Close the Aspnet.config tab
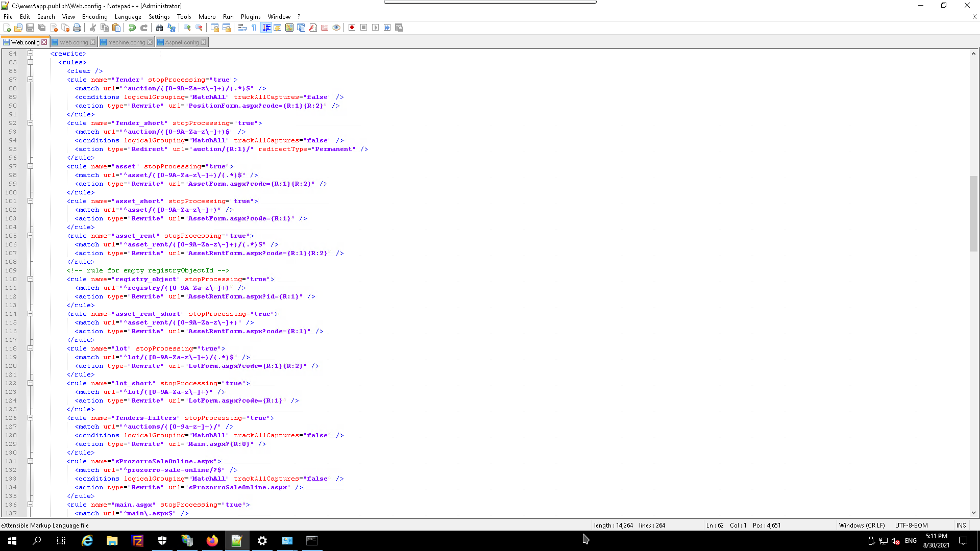This screenshot has height=551, width=980. click(204, 42)
